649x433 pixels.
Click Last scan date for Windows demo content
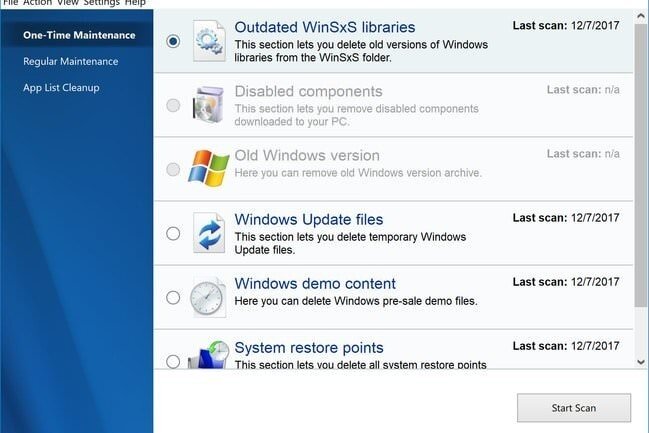(x=566, y=282)
